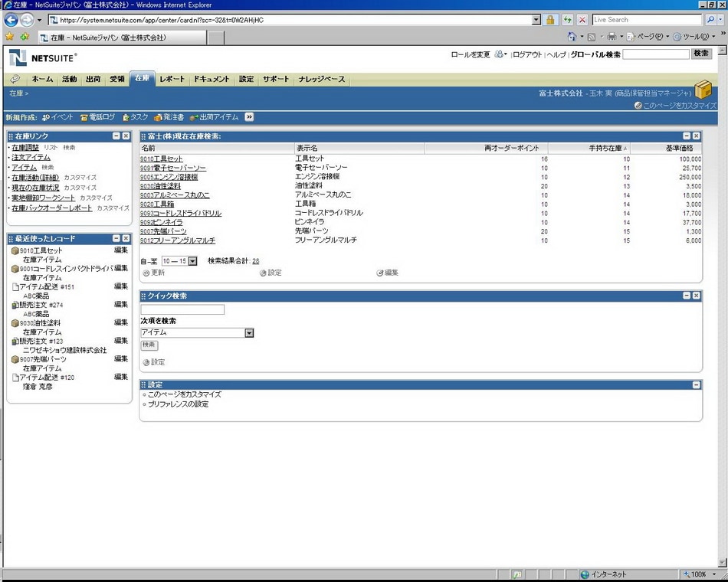
Task: Open the アイテム search type dropdown
Action: click(x=249, y=333)
